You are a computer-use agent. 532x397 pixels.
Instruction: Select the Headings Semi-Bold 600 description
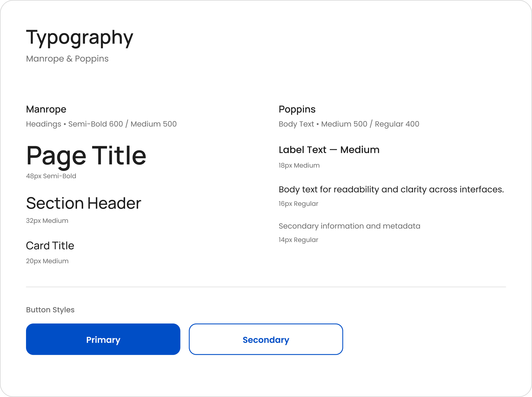coord(101,124)
